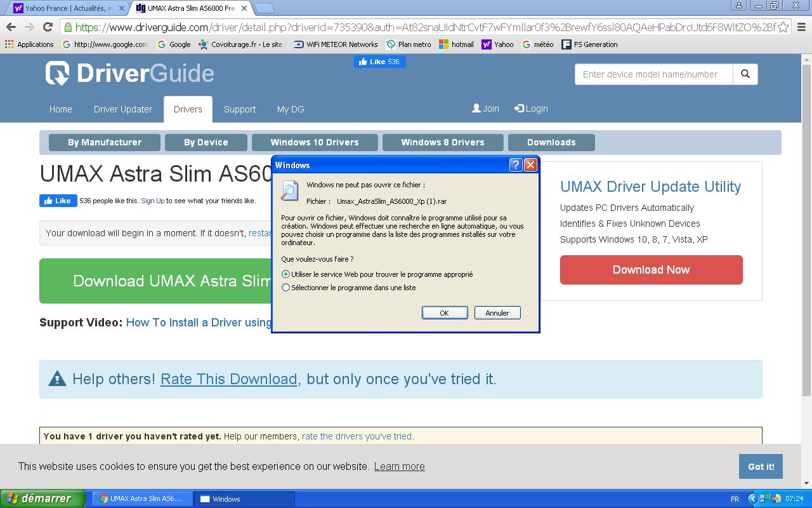
Task: Click the Learn more cookie link
Action: point(400,466)
